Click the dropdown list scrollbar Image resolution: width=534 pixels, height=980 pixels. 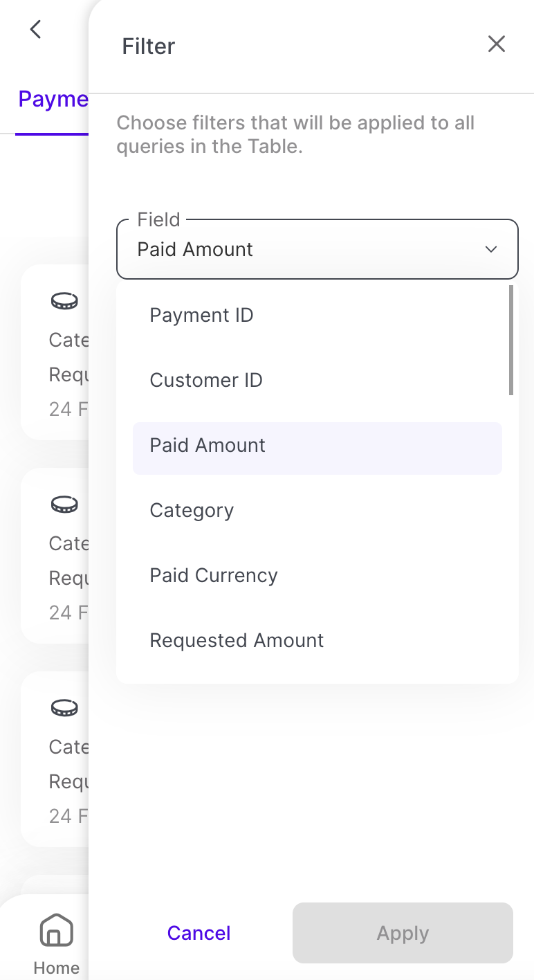coord(511,341)
